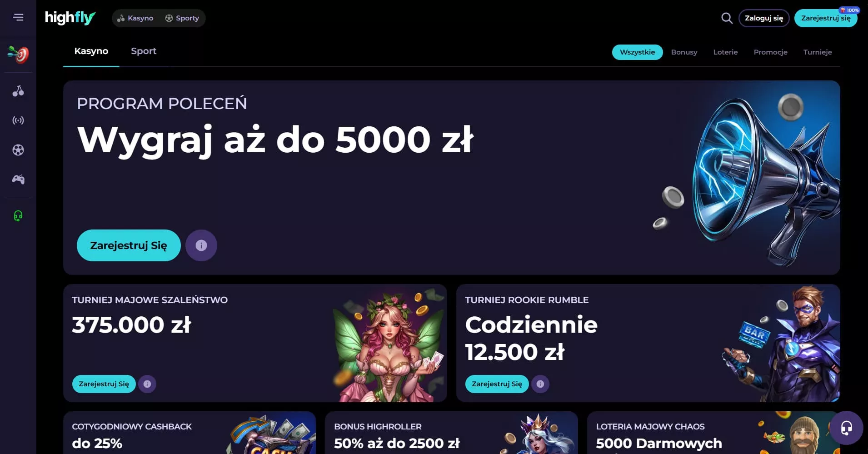Click Zarejestruj Się on the Rookie Rumble card
This screenshot has height=454, width=868.
[x=497, y=384]
